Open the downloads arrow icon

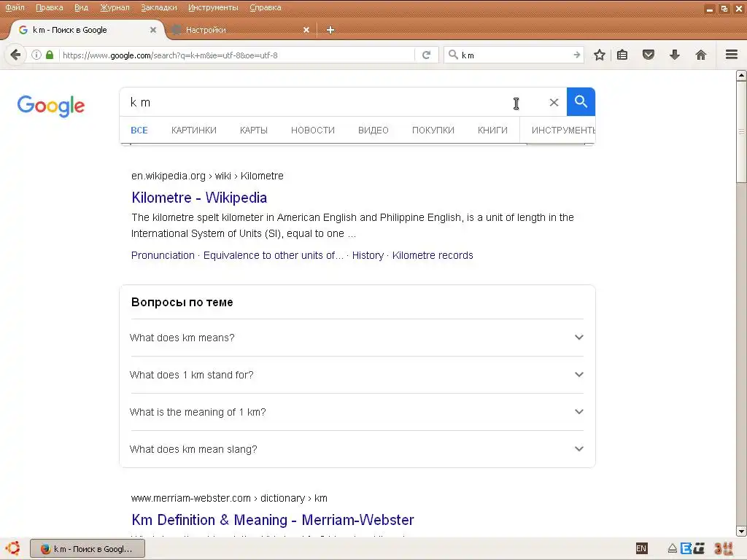point(675,55)
